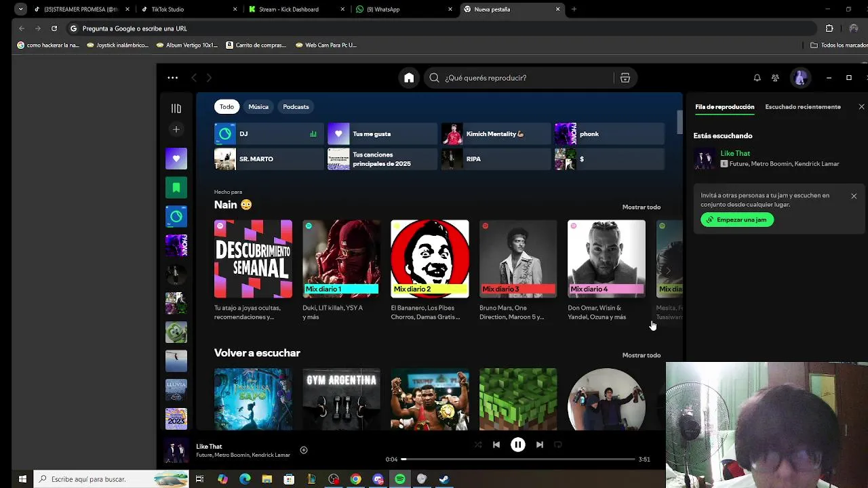Image resolution: width=868 pixels, height=488 pixels.
Task: Go back with Spotify's left arrow
Action: pyautogui.click(x=194, y=78)
